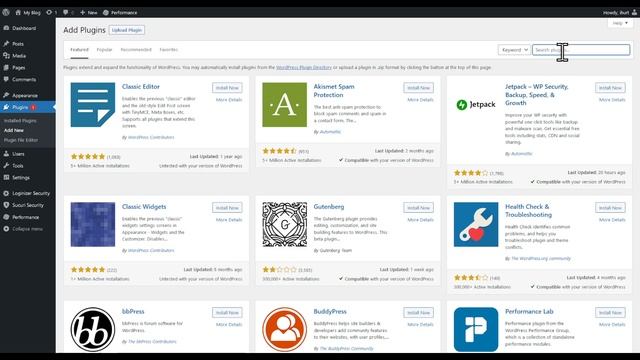The image size is (640, 360).
Task: Click the Health Check wrench icon
Action: click(476, 224)
